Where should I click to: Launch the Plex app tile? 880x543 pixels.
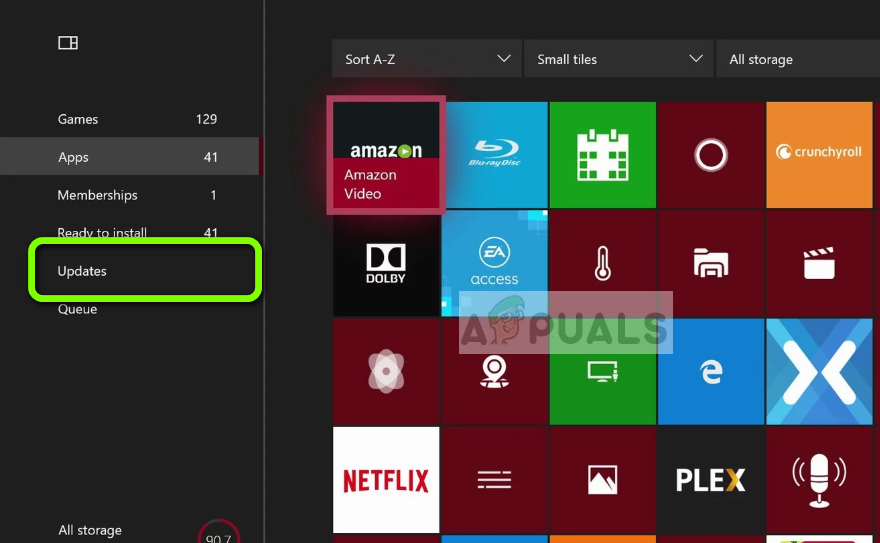click(x=711, y=480)
